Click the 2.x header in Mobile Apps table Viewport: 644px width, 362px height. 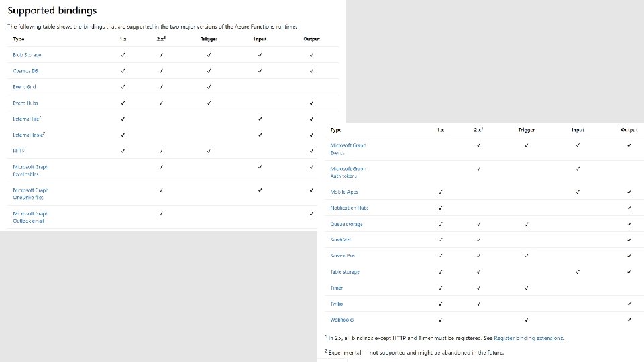coord(478,129)
